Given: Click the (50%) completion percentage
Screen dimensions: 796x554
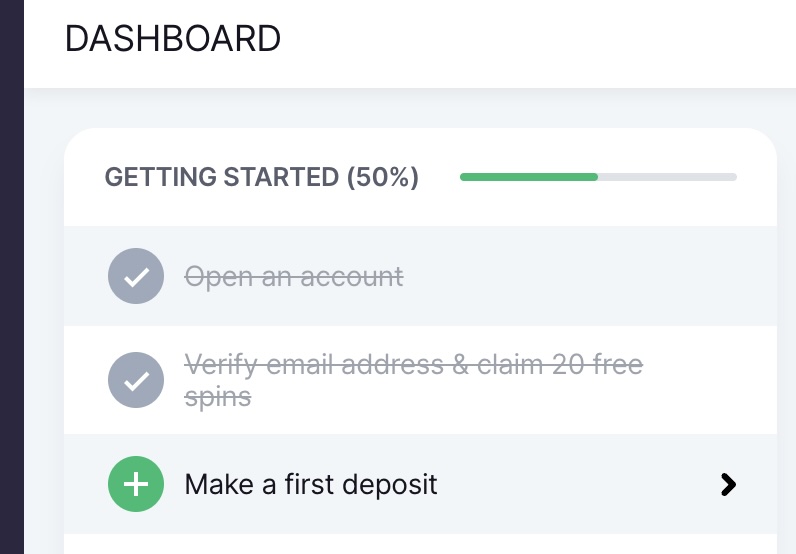Looking at the screenshot, I should (x=382, y=178).
